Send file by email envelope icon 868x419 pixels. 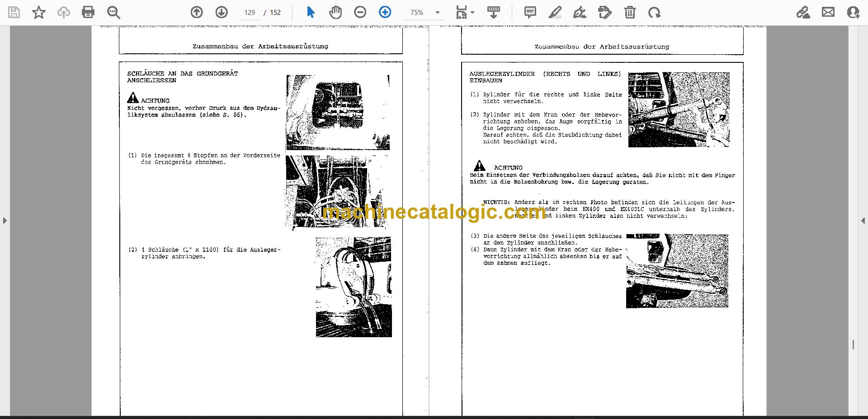[x=828, y=12]
